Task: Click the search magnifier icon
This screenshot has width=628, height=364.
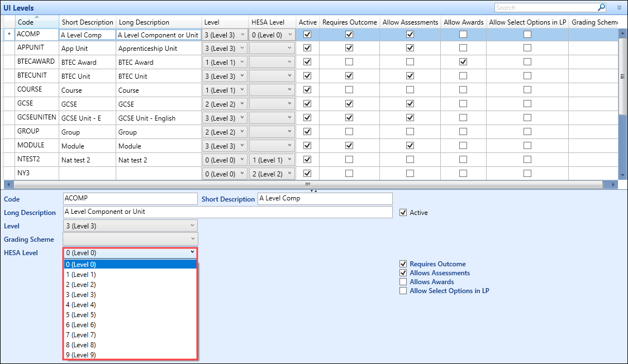Action: pos(601,7)
